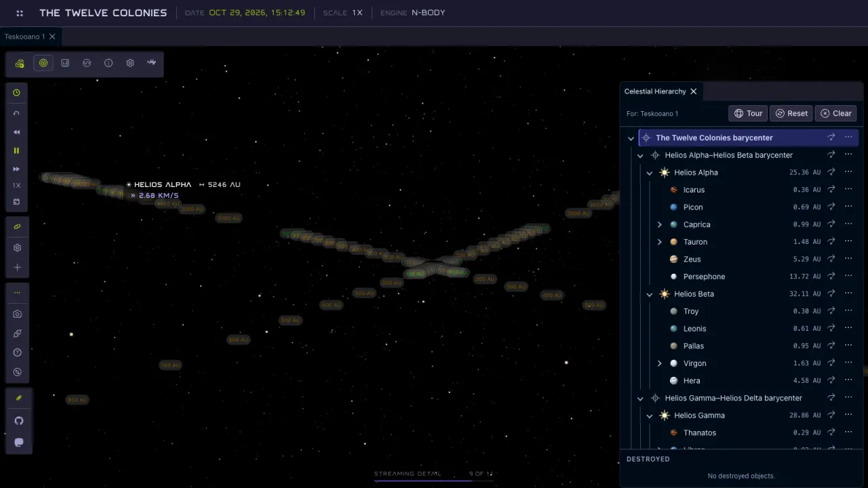Select the Celestial Hierarchy panel tab
Viewport: 868px width, 488px height.
tap(655, 91)
